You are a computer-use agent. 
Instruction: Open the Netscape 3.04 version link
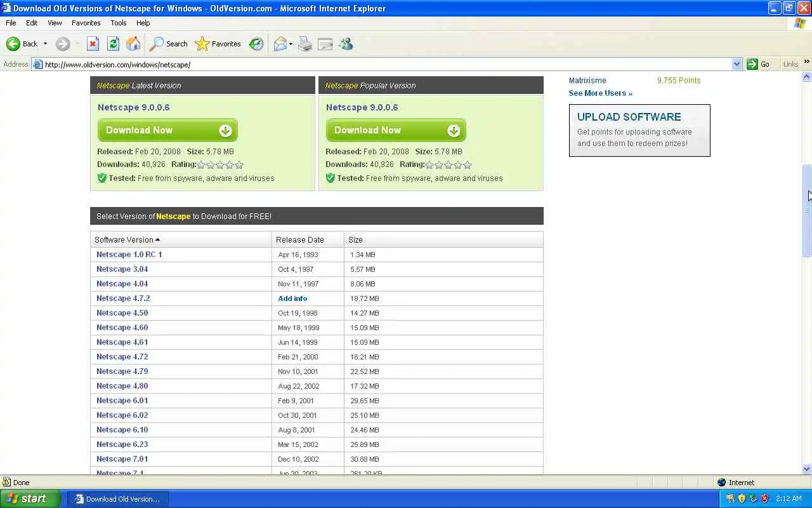pos(122,269)
